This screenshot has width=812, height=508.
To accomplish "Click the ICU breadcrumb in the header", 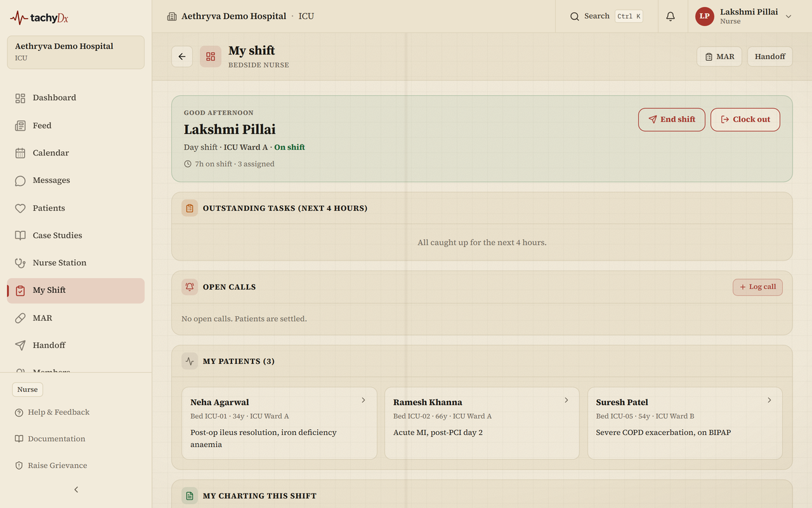I will pyautogui.click(x=306, y=17).
